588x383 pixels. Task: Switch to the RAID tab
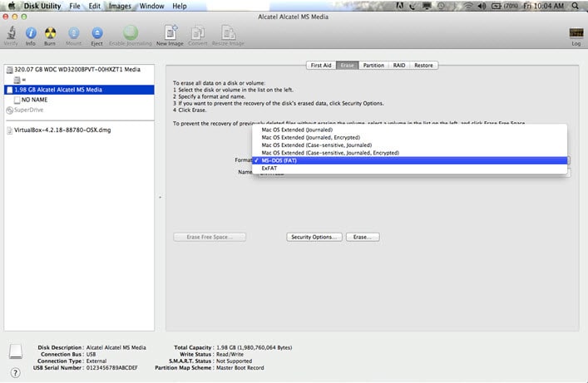pos(399,65)
